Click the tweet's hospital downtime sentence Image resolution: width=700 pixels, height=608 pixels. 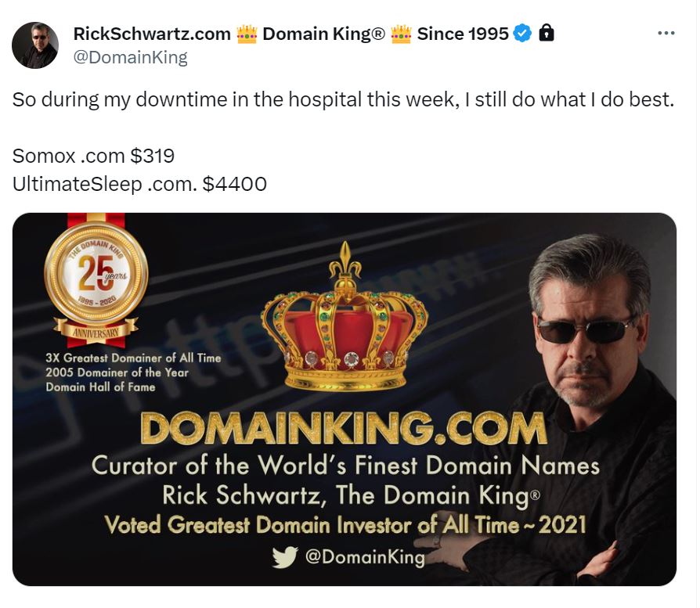click(x=343, y=100)
